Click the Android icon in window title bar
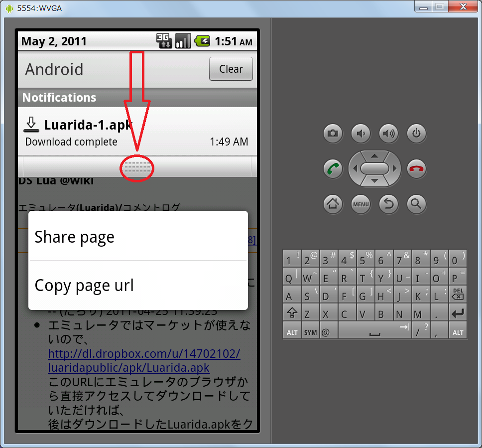482x448 pixels. tap(9, 8)
